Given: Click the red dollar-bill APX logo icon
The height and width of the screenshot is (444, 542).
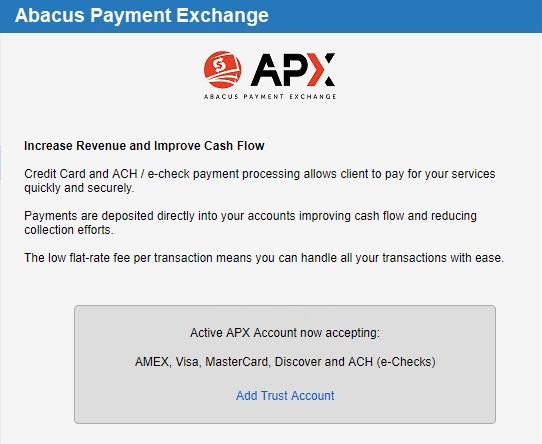Looking at the screenshot, I should point(223,70).
